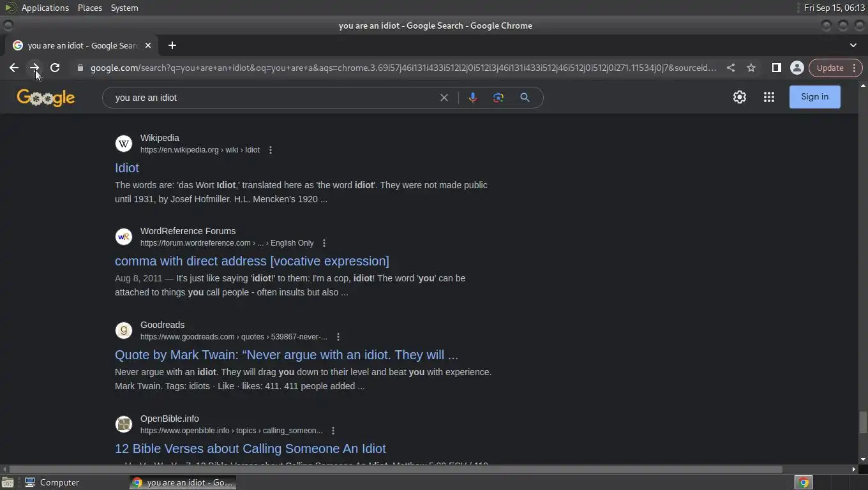Screen dimensions: 868x490
Task: Open the System menu
Action: (124, 8)
